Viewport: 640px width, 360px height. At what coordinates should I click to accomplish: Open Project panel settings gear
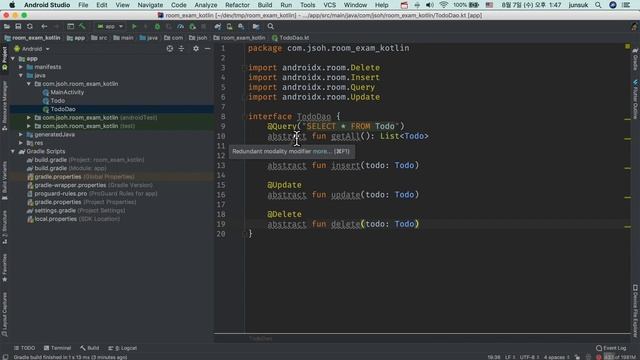tap(196, 49)
